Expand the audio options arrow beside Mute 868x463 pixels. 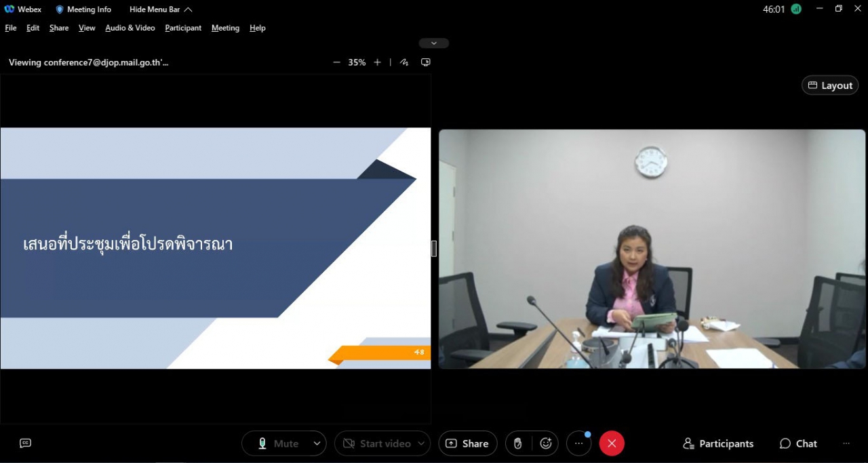[x=317, y=443]
